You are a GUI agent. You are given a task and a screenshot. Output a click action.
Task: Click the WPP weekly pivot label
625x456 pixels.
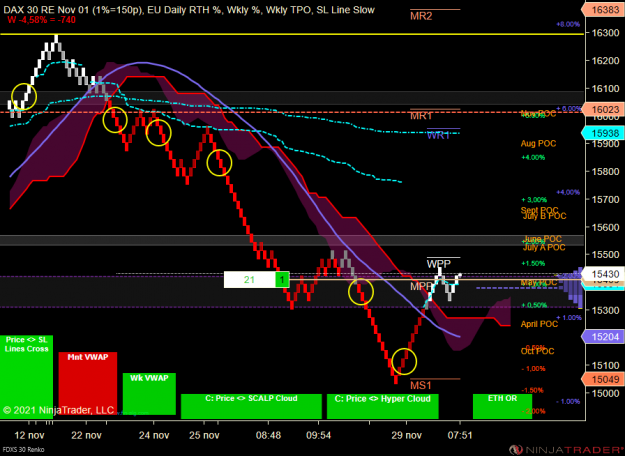438,264
